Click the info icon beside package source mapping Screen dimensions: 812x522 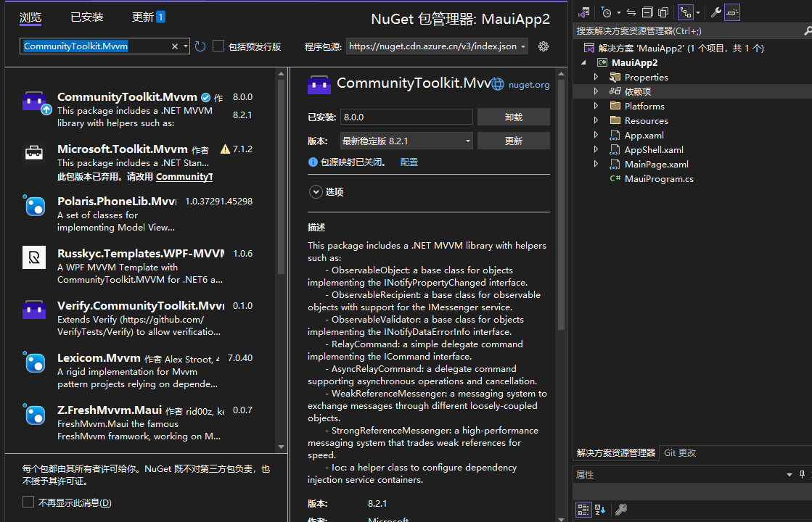[x=313, y=162]
